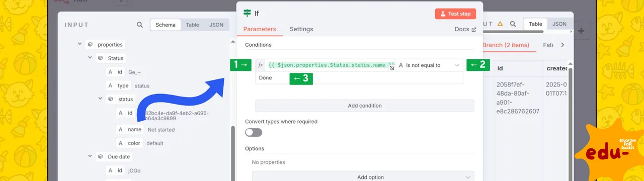
Task: Collapse the Status tree node
Action: [91, 58]
